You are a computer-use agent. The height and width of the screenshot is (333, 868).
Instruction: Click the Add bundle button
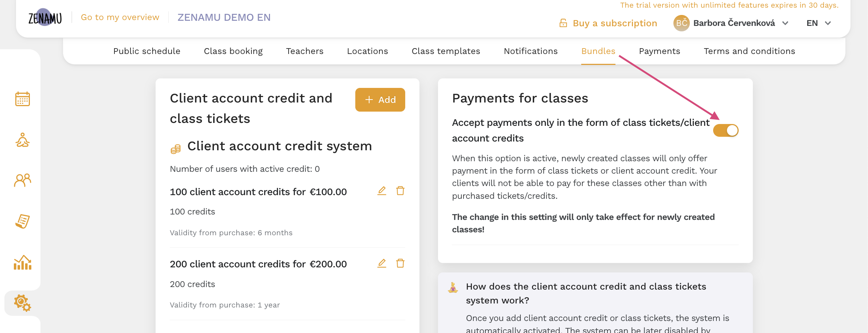(x=380, y=100)
